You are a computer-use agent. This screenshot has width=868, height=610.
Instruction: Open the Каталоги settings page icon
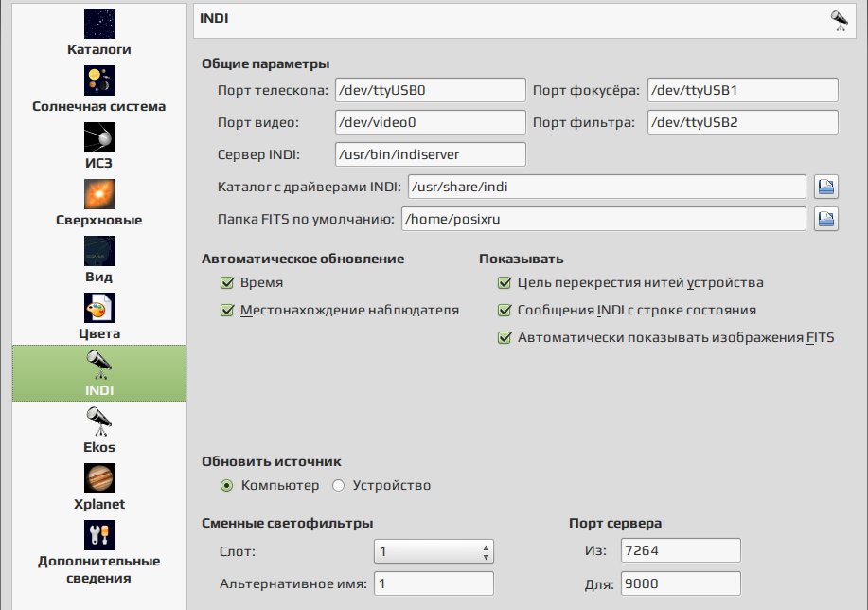coord(99,24)
